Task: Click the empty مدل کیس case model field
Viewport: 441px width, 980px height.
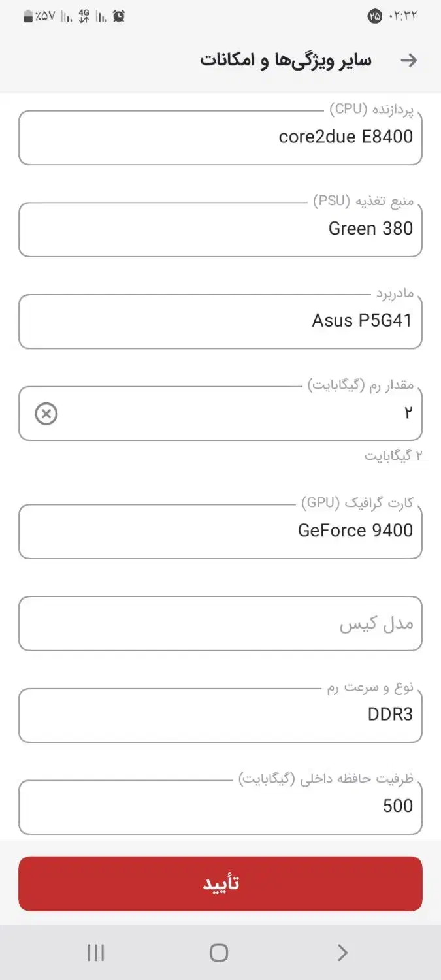Action: (x=220, y=623)
